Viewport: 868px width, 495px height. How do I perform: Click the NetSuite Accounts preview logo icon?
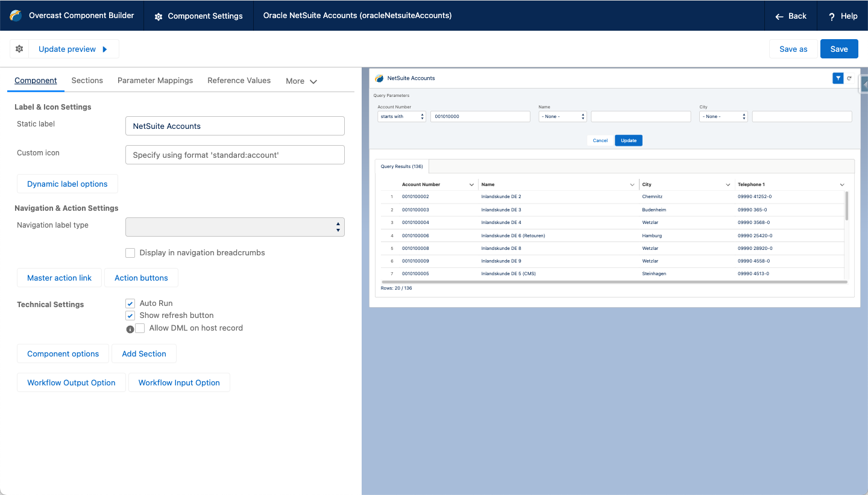[379, 78]
